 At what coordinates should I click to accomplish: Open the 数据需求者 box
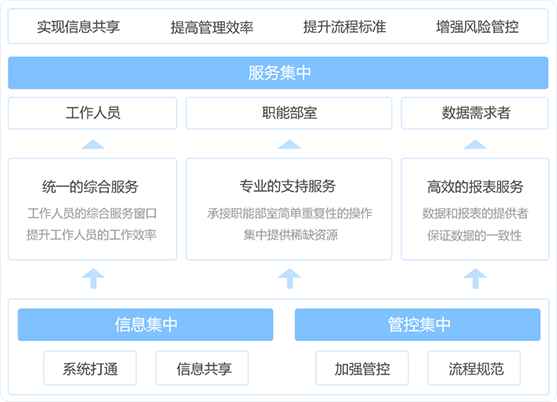pos(475,113)
